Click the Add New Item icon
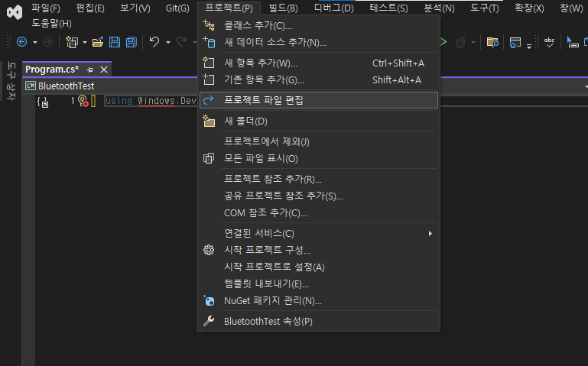Image resolution: width=588 pixels, height=366 pixels. 209,63
